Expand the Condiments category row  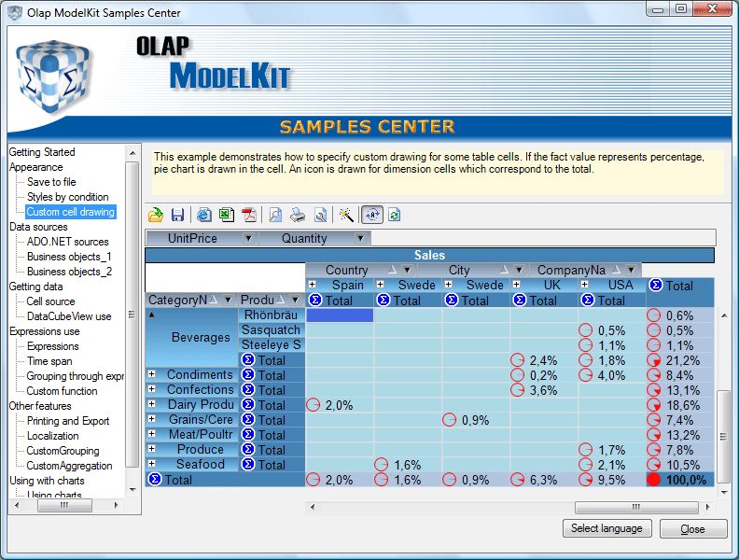tap(152, 374)
